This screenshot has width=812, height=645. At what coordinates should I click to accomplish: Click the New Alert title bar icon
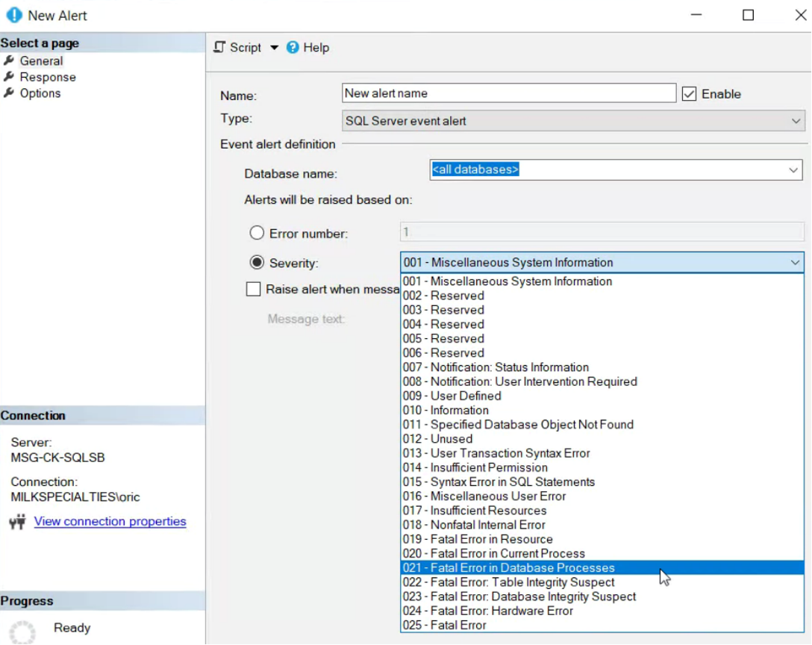pos(14,15)
